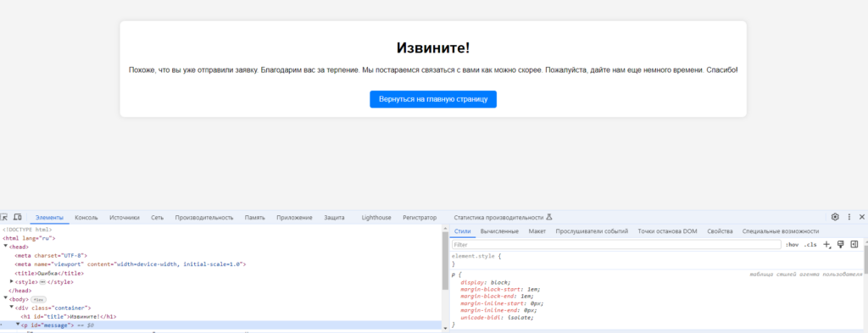Click the element.style rule block
This screenshot has height=333, width=868.
(657, 260)
